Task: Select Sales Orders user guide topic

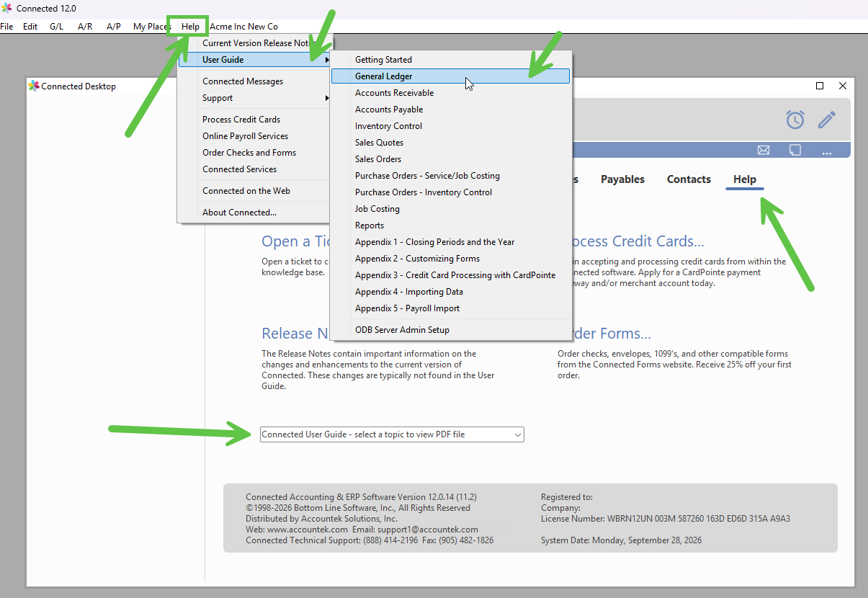Action: point(451,159)
